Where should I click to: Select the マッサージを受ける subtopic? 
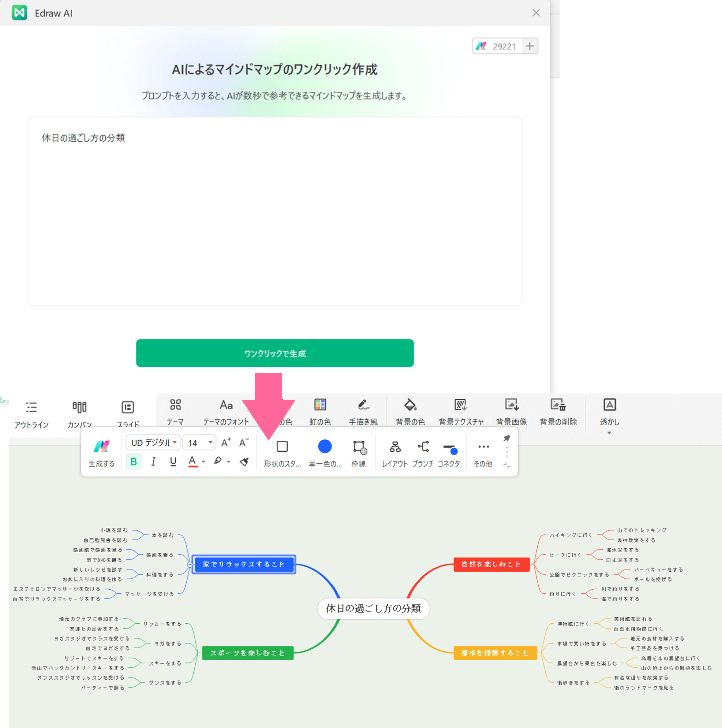pyautogui.click(x=149, y=594)
